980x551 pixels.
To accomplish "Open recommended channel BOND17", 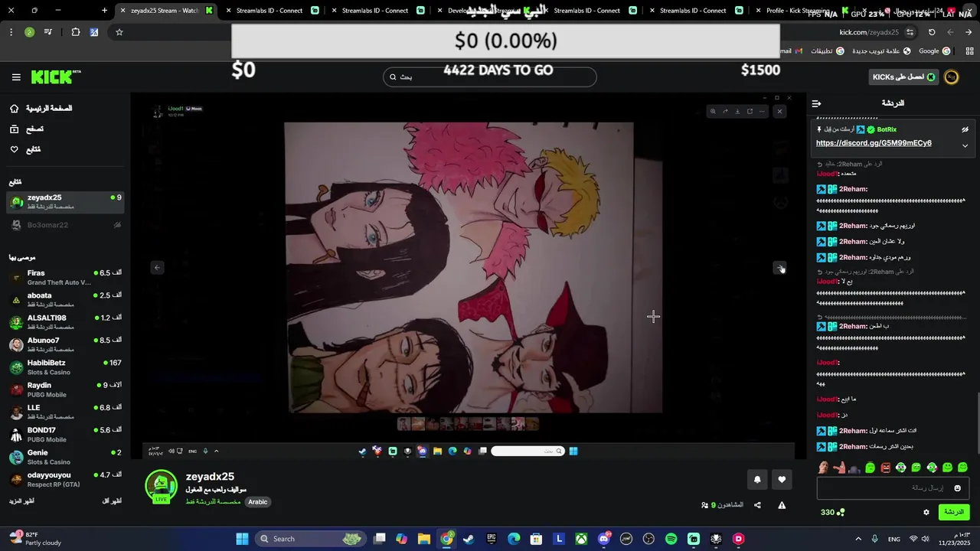I will point(65,435).
